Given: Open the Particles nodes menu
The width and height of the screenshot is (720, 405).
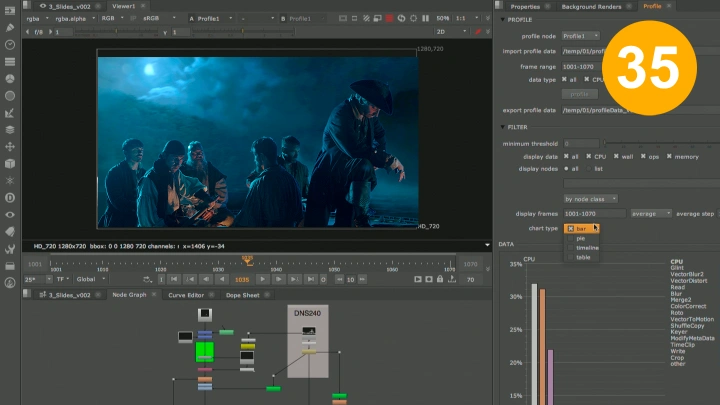Looking at the screenshot, I should (x=10, y=180).
